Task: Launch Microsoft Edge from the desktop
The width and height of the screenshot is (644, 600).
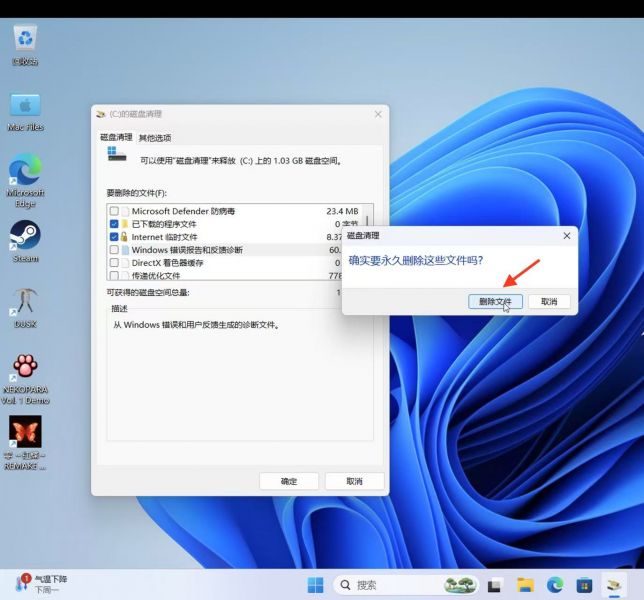Action: coord(25,181)
